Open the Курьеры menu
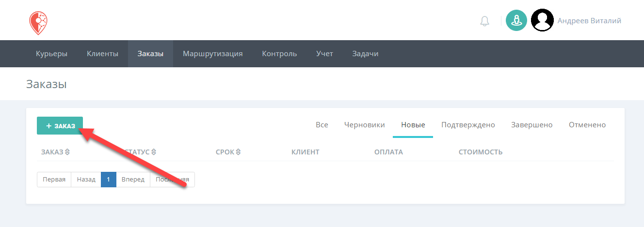Viewport: 644px width, 227px height. tap(51, 54)
